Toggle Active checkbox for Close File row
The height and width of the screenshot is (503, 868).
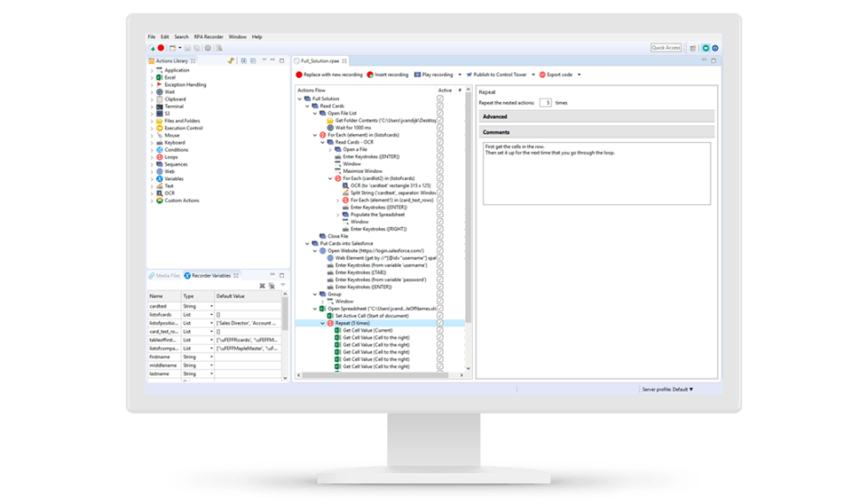coord(440,236)
